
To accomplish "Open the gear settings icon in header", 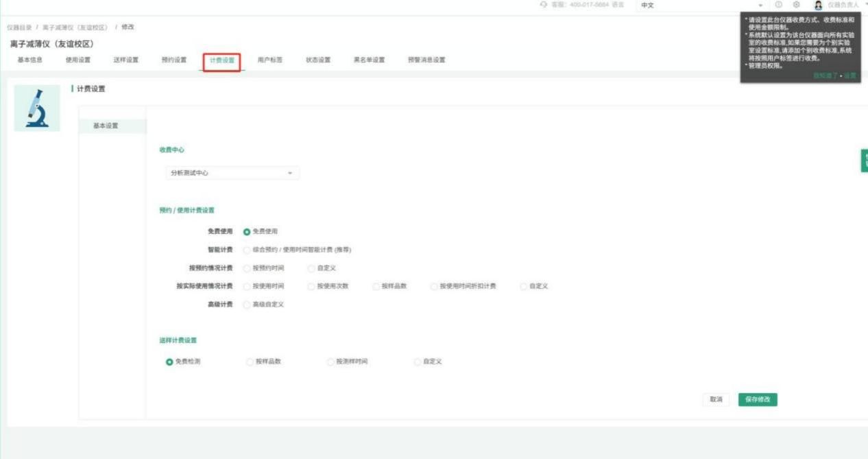I will (x=796, y=5).
